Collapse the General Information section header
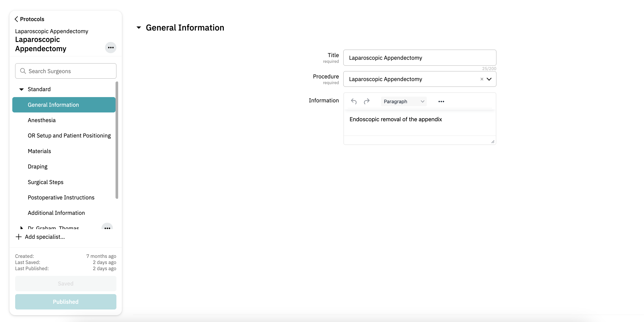This screenshot has height=322, width=644. (x=139, y=27)
